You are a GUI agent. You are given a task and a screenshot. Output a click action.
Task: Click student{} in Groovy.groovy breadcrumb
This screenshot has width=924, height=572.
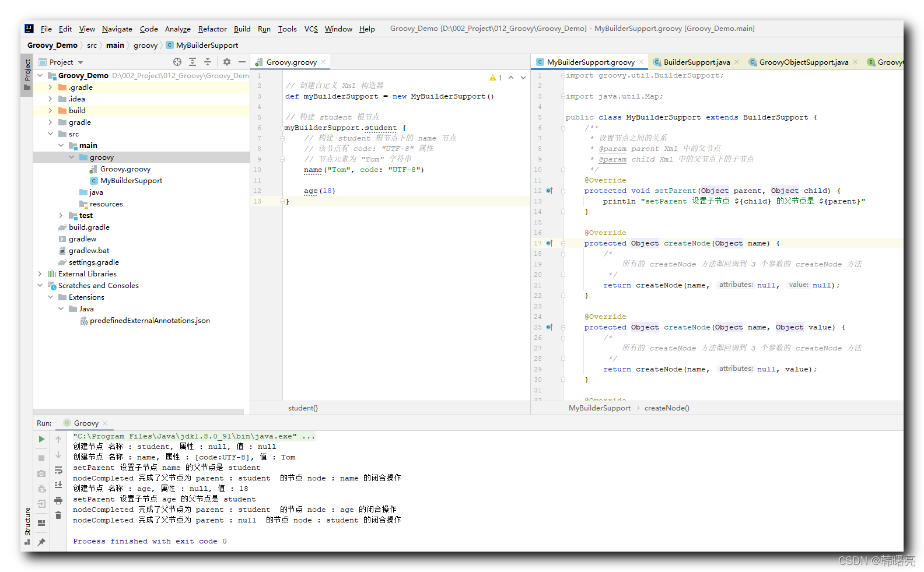tap(303, 408)
